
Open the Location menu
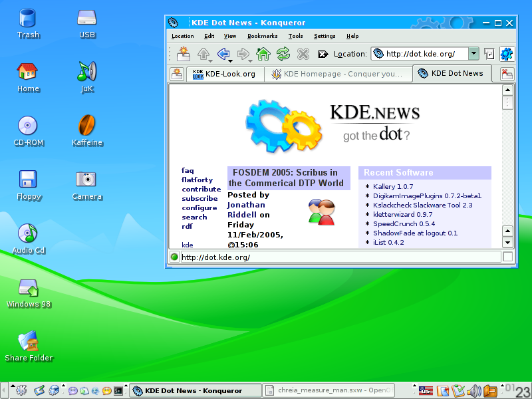click(182, 36)
